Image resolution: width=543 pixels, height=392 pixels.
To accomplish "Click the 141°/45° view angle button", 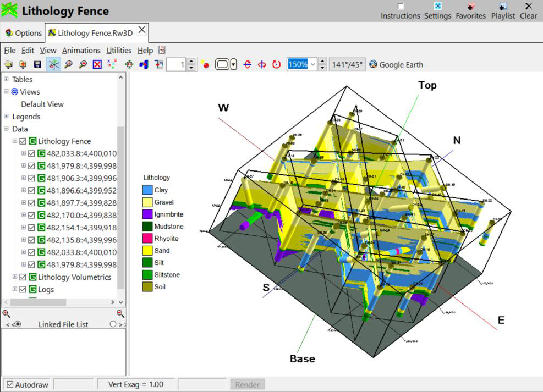I will tap(347, 64).
